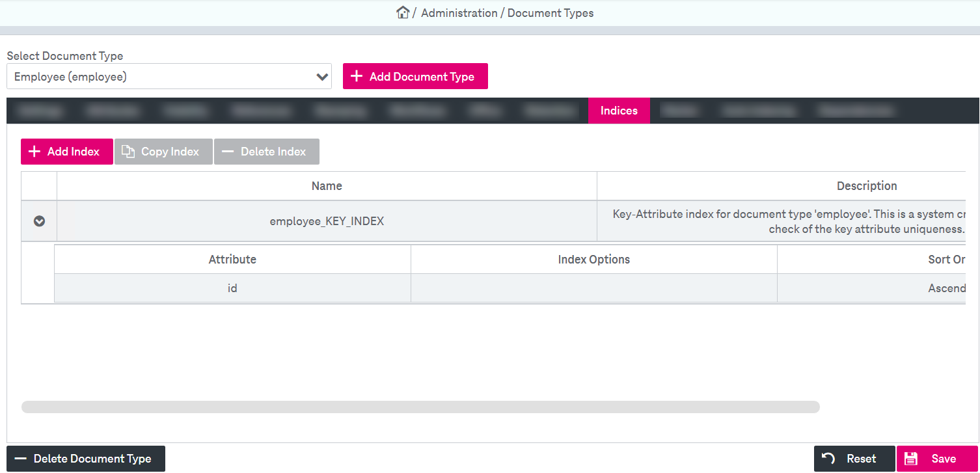
Task: Click the floppy disk Save icon
Action: tap(911, 459)
